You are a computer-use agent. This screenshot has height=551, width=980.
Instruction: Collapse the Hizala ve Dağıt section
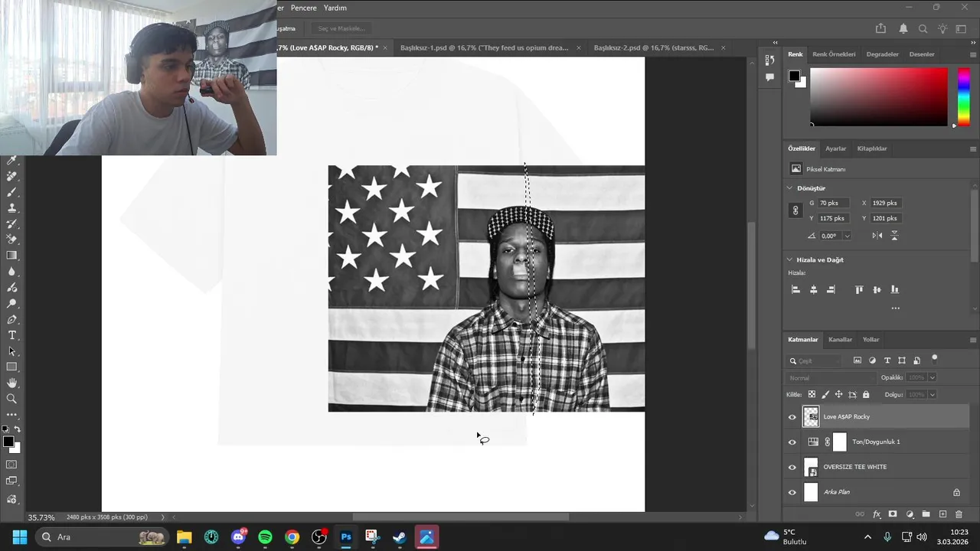click(789, 259)
